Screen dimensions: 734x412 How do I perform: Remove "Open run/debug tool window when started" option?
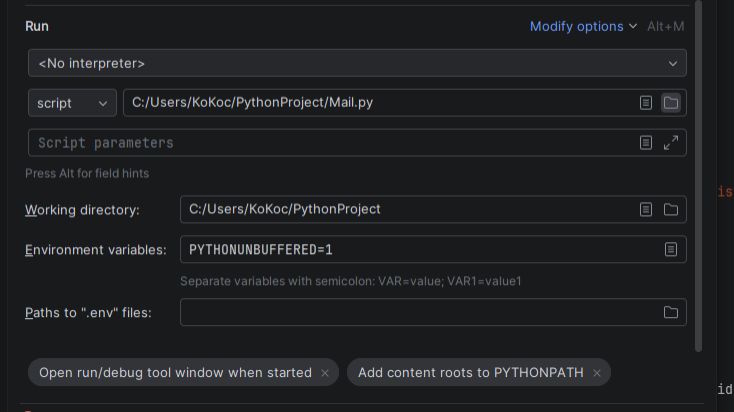[325, 373]
